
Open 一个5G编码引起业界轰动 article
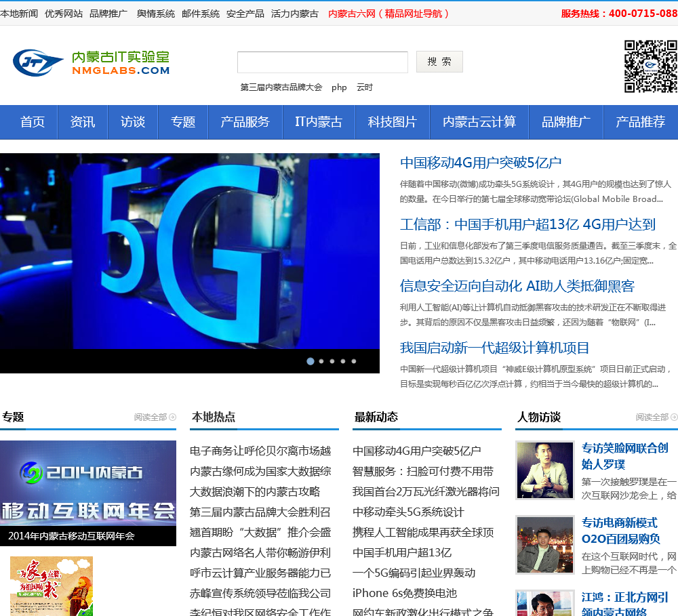[x=414, y=573]
